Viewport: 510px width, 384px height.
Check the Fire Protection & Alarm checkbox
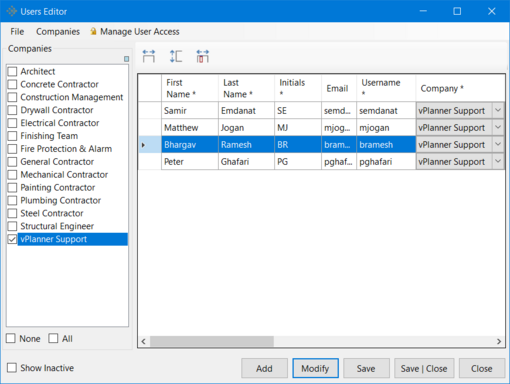pyautogui.click(x=12, y=149)
